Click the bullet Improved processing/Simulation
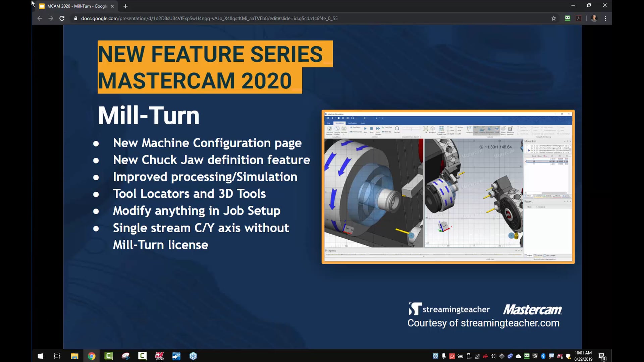The width and height of the screenshot is (644, 362). tap(205, 177)
